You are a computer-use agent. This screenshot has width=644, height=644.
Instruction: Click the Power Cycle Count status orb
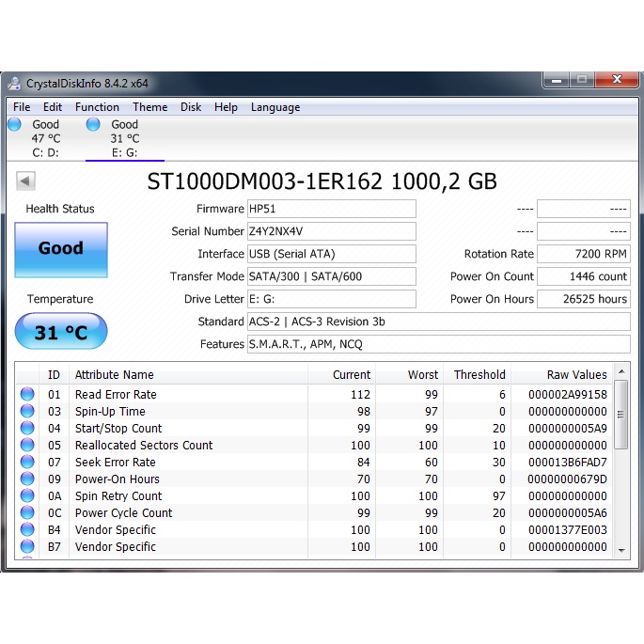[x=27, y=513]
